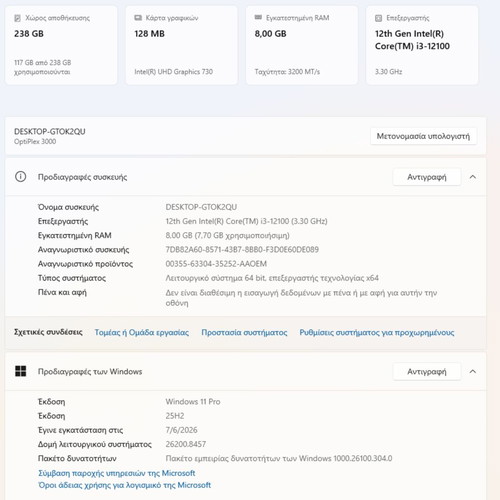This screenshot has height=500, width=500.
Task: Click the RAM chip icon on Εγκατεστημένη RAM
Action: pos(258,17)
